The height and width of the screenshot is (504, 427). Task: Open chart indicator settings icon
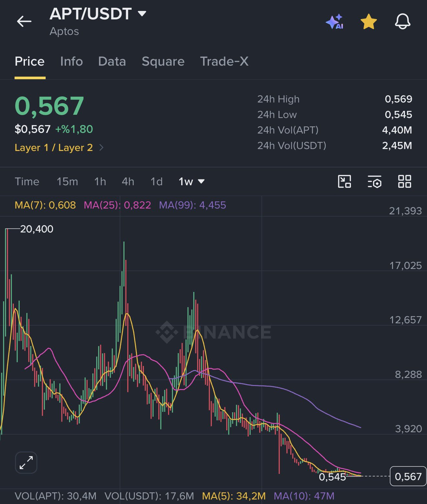[375, 182]
